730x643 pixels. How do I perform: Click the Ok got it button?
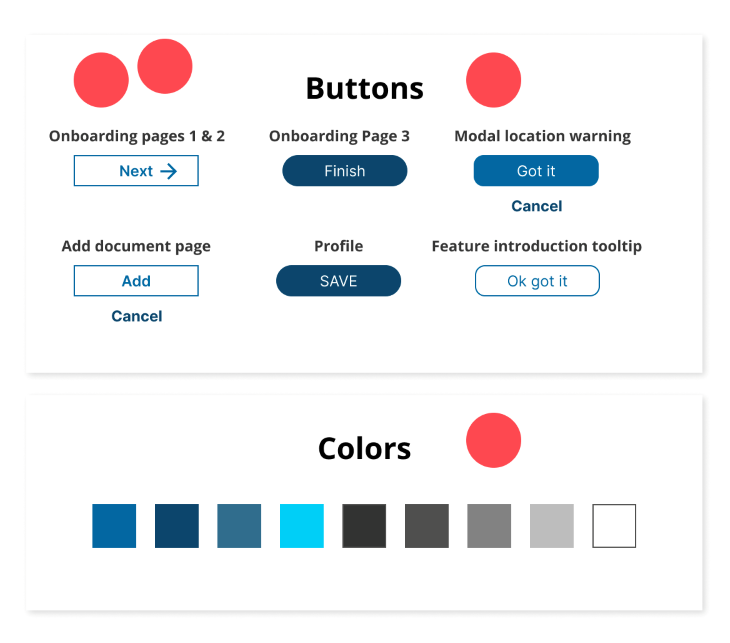coord(537,281)
